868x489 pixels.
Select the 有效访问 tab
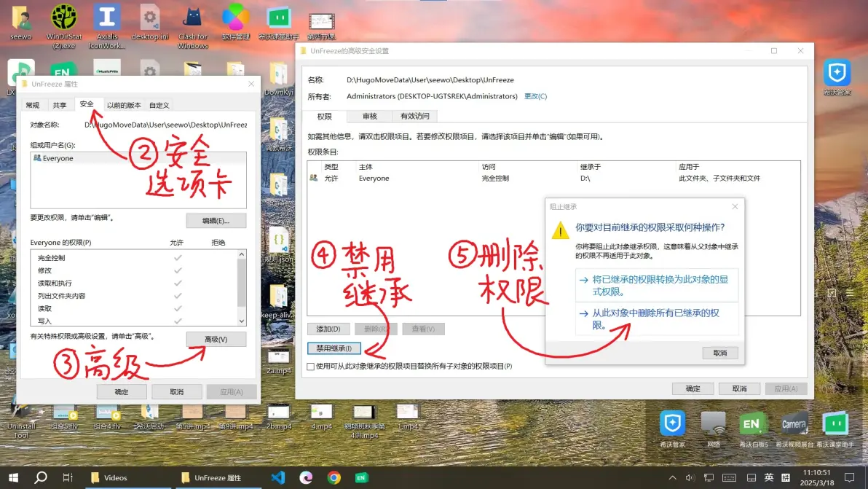tap(415, 116)
